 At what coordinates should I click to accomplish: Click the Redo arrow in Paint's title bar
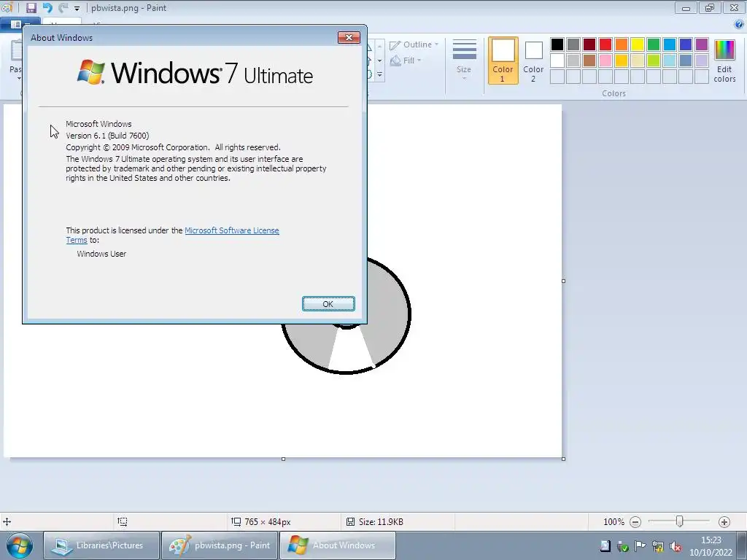pyautogui.click(x=63, y=7)
